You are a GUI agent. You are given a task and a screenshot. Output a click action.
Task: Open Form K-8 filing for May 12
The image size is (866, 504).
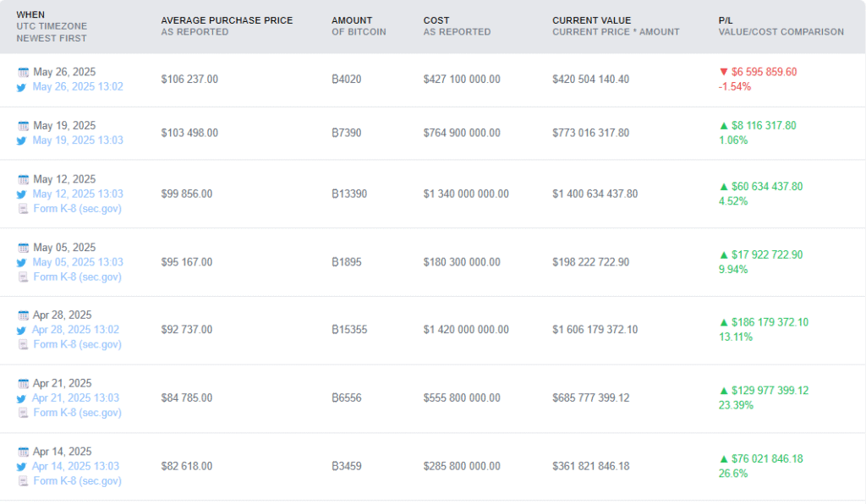[x=77, y=209]
